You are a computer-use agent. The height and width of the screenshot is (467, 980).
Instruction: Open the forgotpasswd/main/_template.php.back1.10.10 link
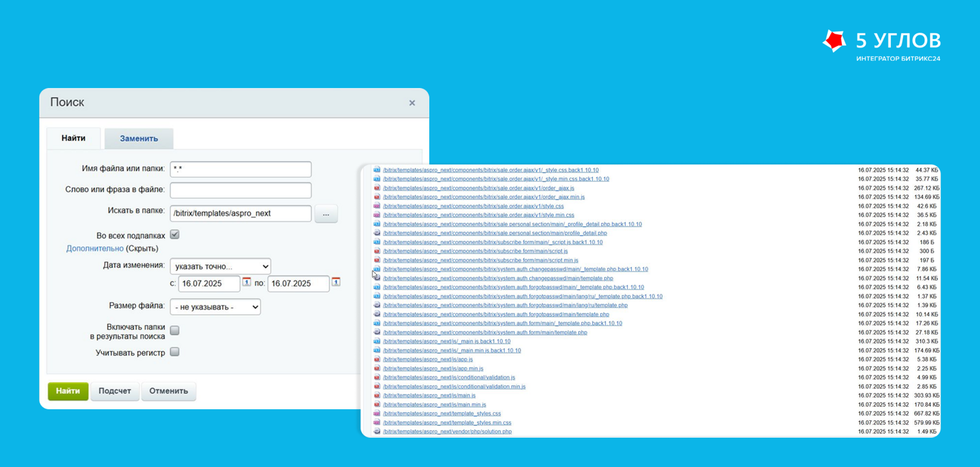[x=513, y=287]
